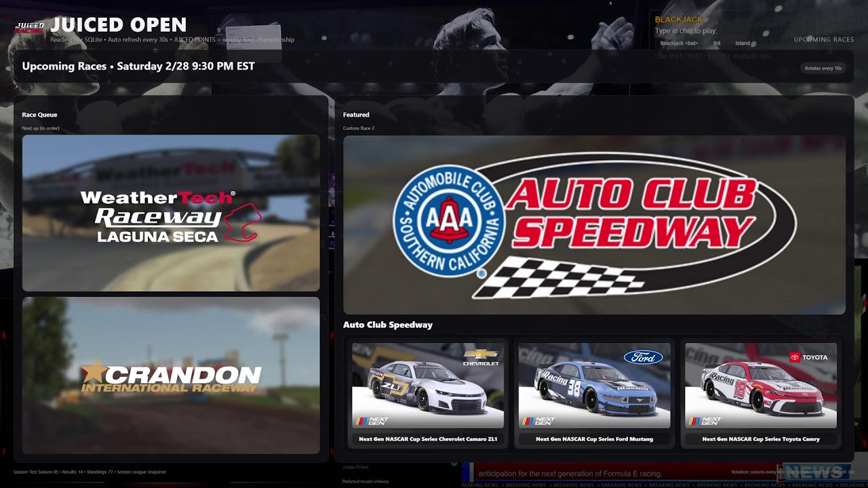Viewport: 868px width, 488px height.
Task: Click the 'Reading live SQLite' subtitle text
Action: coord(76,40)
